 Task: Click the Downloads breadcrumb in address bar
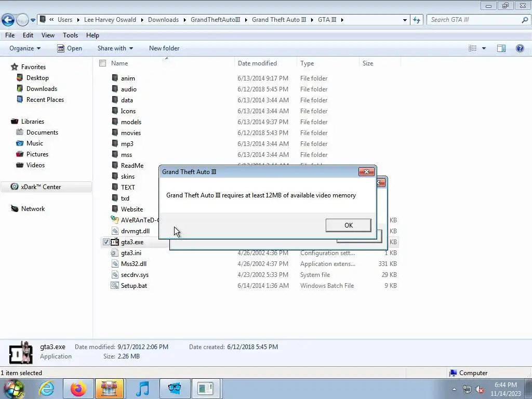pos(163,20)
